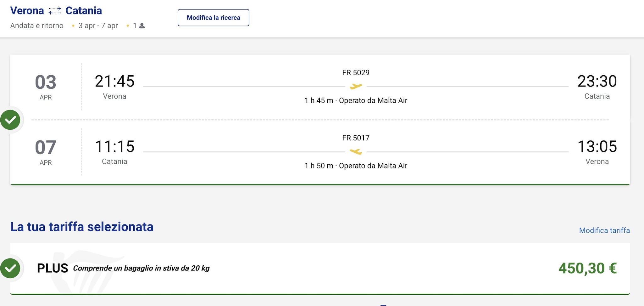Screen dimensions: 644x306
Task: Click the round-trip arrows icon between Verona and Catania
Action: click(x=55, y=11)
